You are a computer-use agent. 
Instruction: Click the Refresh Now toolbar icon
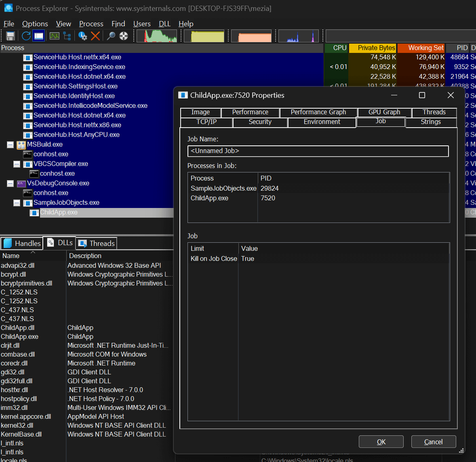tap(26, 36)
